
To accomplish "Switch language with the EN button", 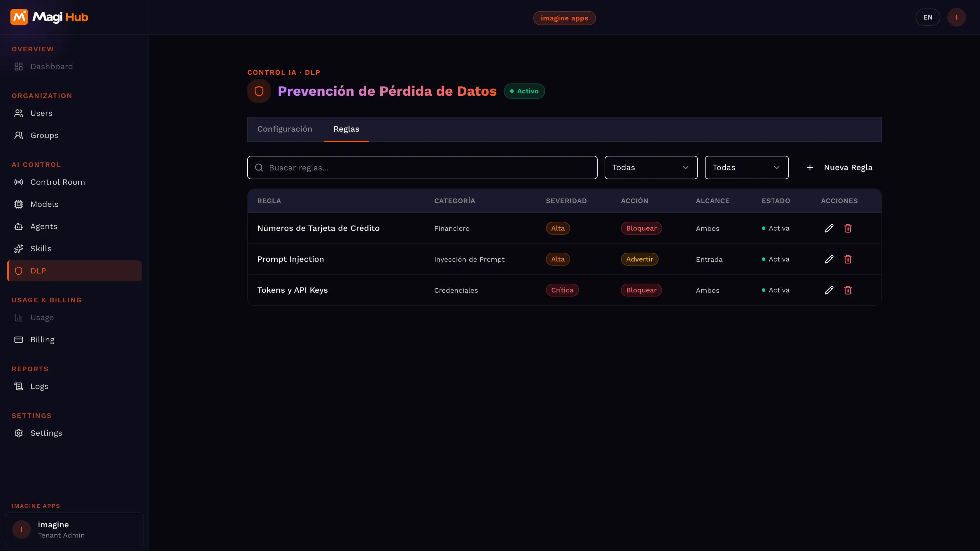I will [928, 18].
